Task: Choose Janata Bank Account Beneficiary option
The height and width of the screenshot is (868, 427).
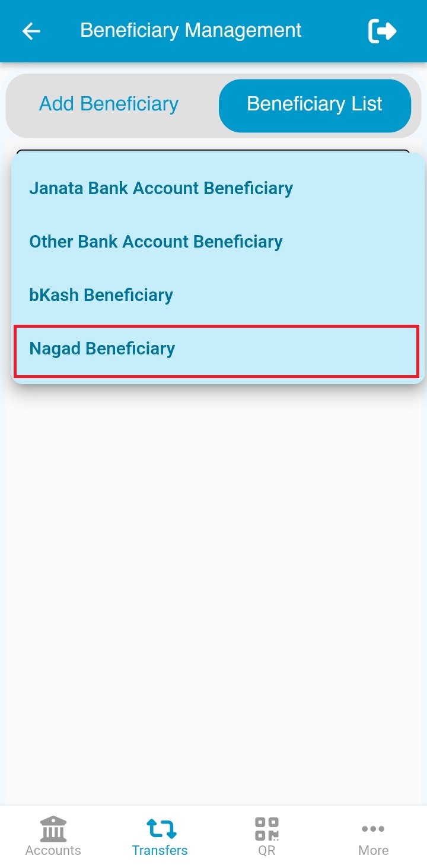Action: click(161, 188)
